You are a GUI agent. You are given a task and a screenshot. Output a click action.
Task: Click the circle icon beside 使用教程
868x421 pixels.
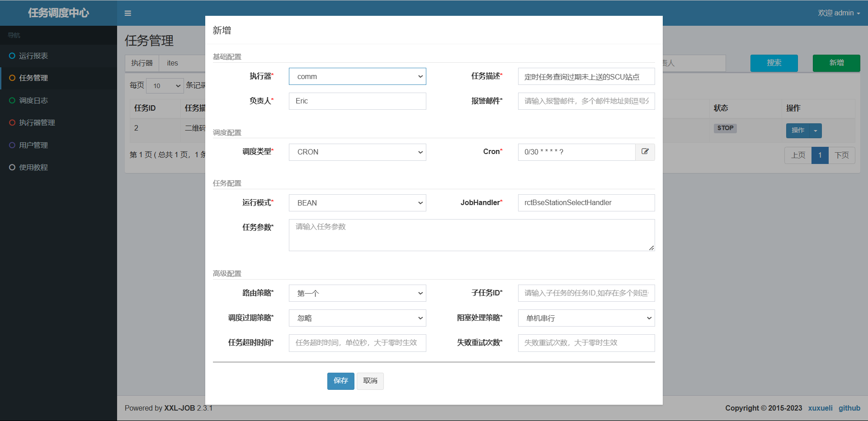[12, 167]
